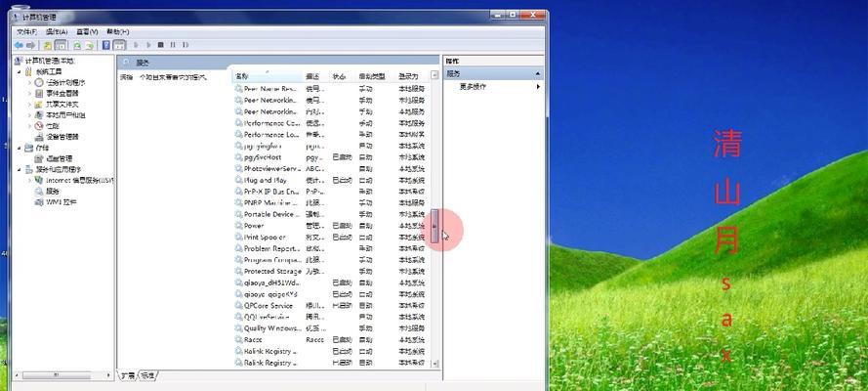This screenshot has width=868, height=391.
Task: Click scrollbar down arrow in services list
Action: pos(435,363)
